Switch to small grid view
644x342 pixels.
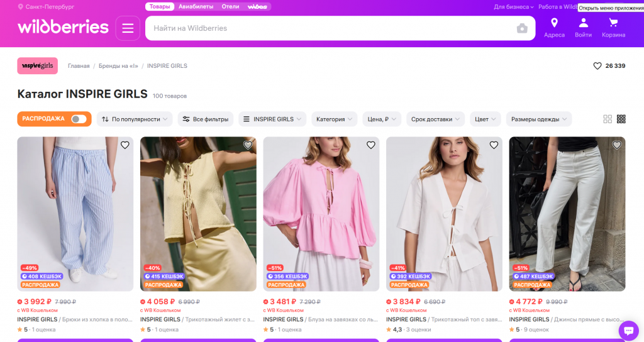[x=621, y=119]
